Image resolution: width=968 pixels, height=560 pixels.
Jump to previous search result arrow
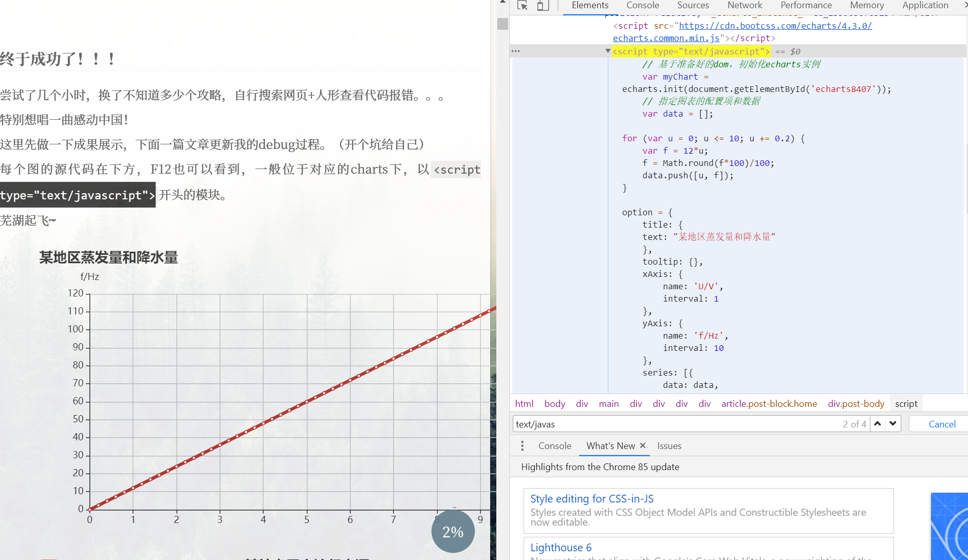click(x=878, y=424)
